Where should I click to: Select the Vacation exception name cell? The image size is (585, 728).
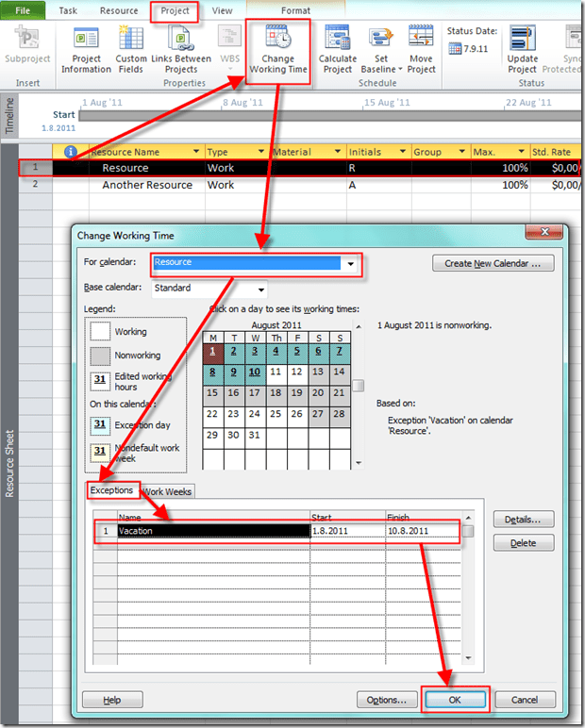pyautogui.click(x=213, y=531)
